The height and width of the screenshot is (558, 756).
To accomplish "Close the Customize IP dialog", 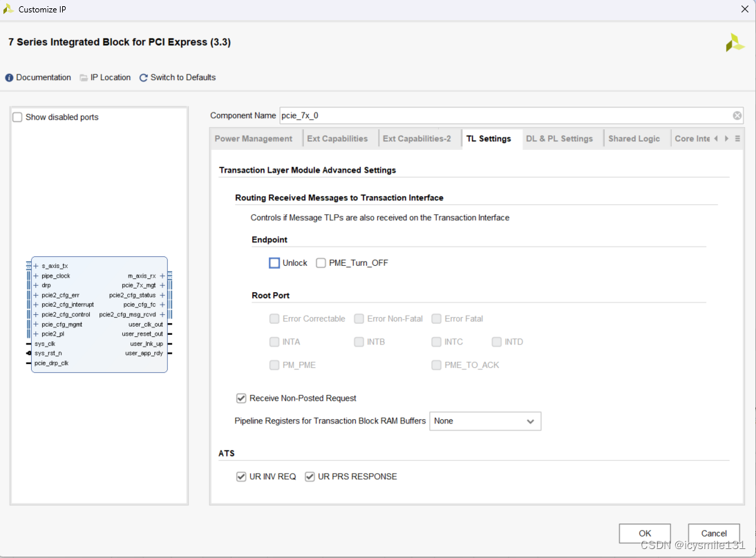I will click(x=744, y=9).
